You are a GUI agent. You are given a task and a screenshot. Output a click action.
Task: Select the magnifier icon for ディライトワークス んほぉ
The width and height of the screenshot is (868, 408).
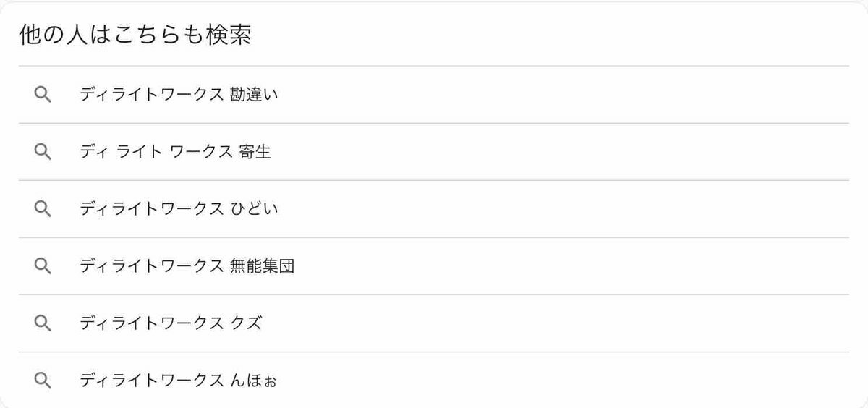point(43,380)
